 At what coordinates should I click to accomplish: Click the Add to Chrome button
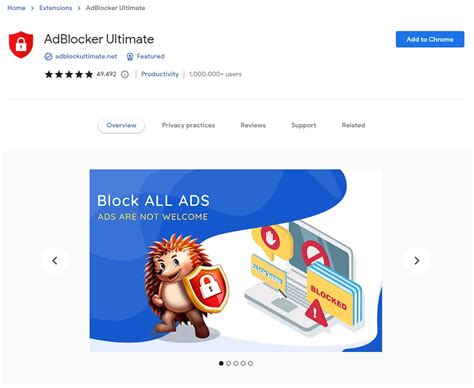pyautogui.click(x=430, y=39)
